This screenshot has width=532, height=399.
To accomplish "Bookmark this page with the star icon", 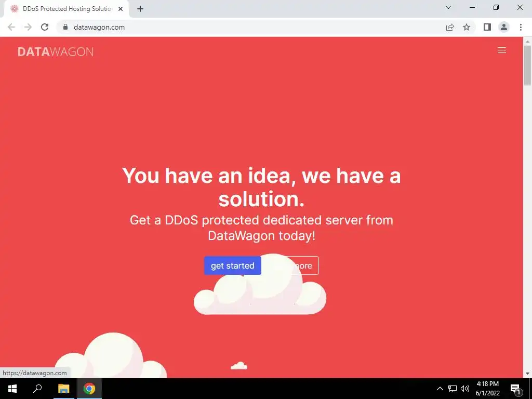I will (467, 27).
